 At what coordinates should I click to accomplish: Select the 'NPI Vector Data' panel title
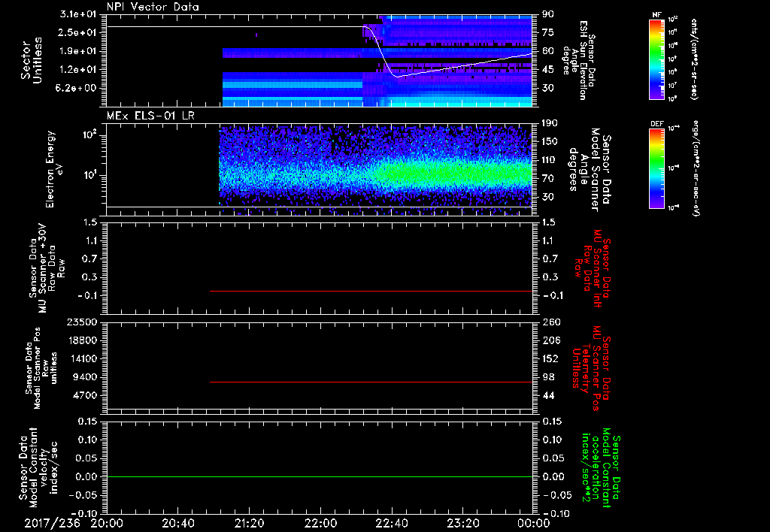[153, 7]
